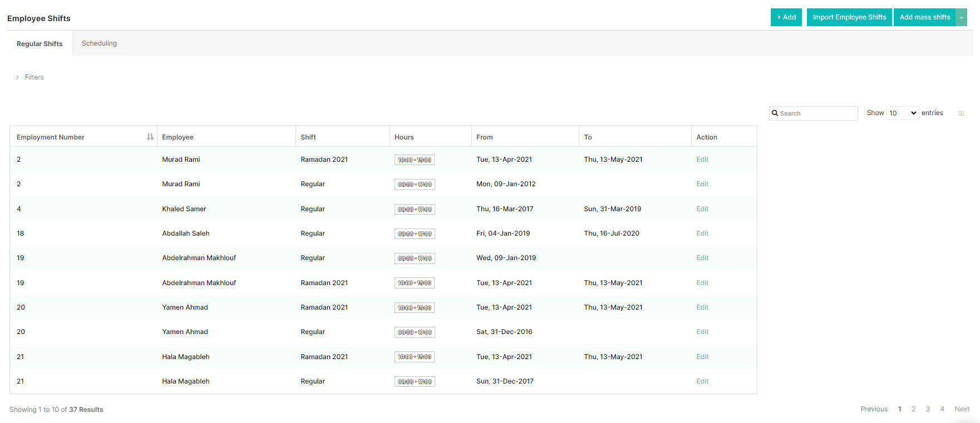The height and width of the screenshot is (423, 980).
Task: Click the date Fri, 04-Jan-2019
Action: [503, 233]
